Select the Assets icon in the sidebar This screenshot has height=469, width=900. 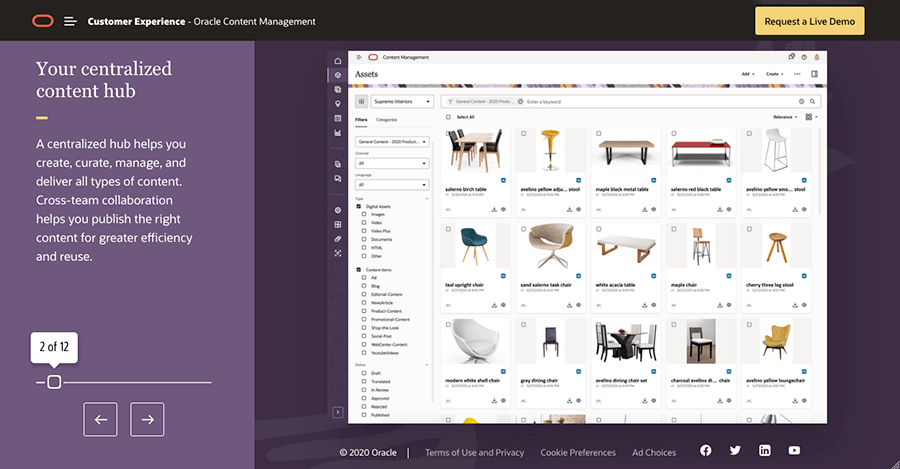click(338, 75)
